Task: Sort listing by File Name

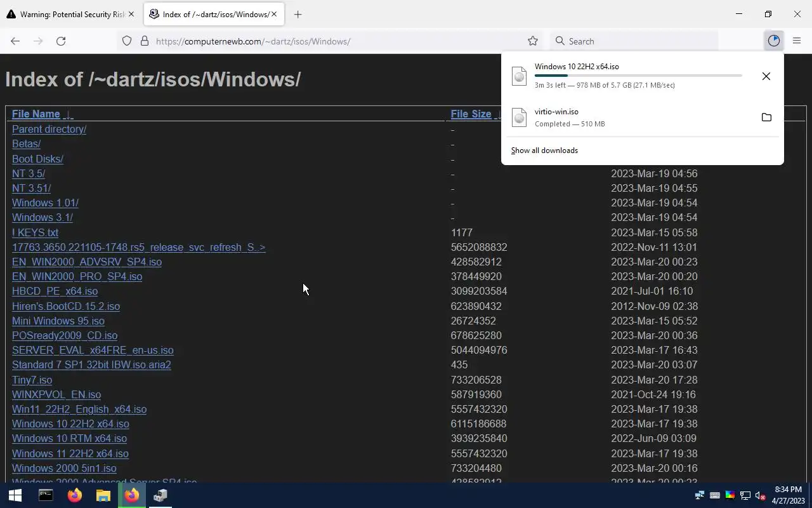Action: (x=36, y=114)
